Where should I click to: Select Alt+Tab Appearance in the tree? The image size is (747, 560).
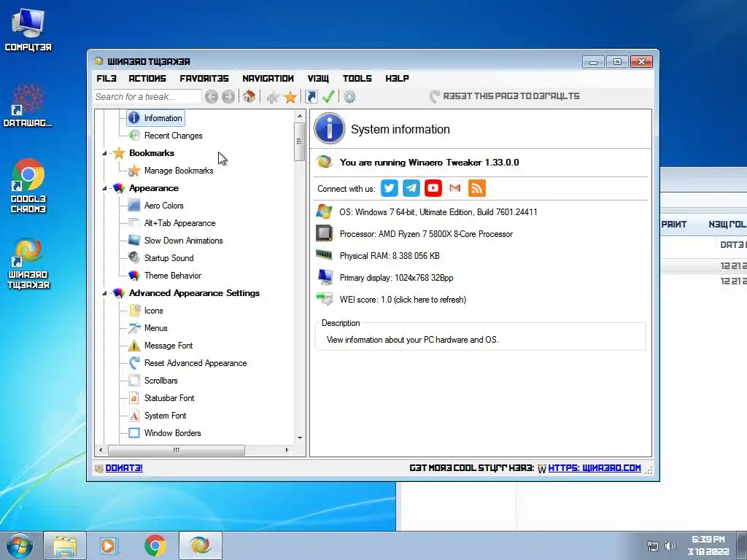click(x=179, y=223)
